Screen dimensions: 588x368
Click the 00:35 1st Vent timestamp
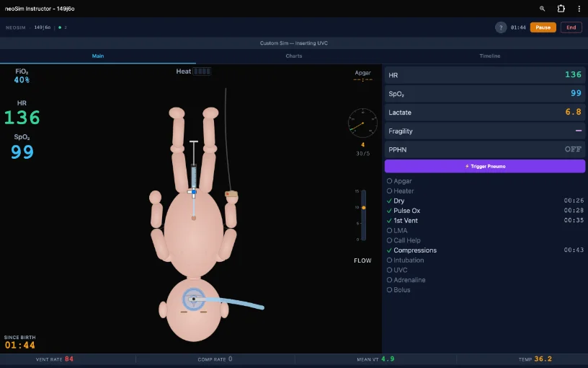click(x=574, y=220)
